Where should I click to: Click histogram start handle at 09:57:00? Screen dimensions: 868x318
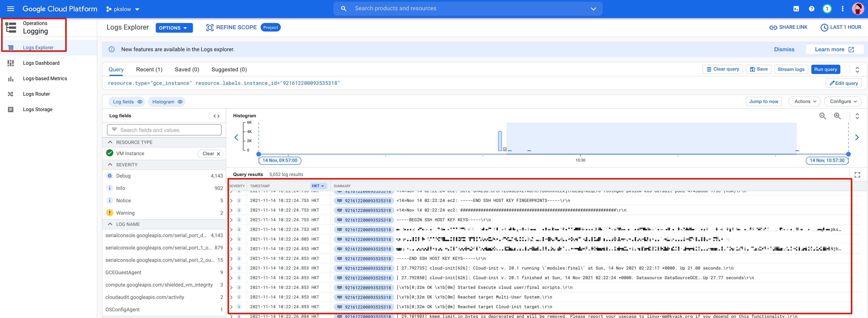pos(259,154)
